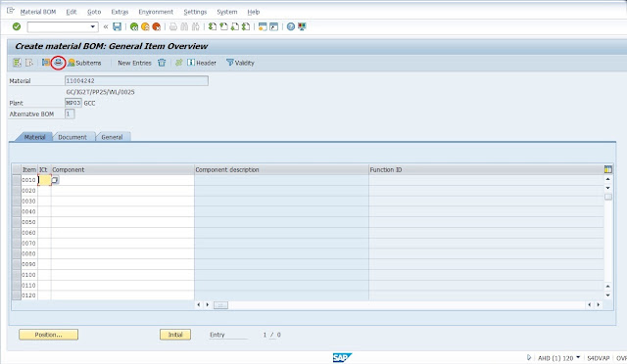
Task: Click the circled blue icon in the application toolbar
Action: [x=59, y=63]
